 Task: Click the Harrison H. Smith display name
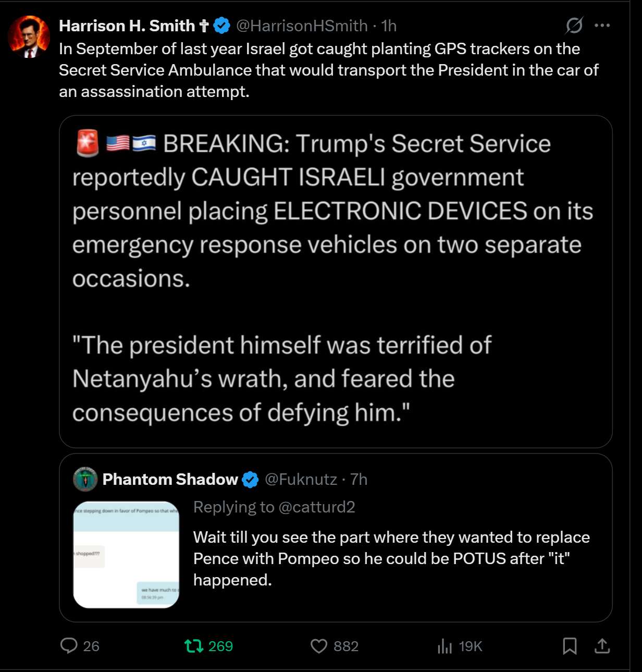click(127, 26)
